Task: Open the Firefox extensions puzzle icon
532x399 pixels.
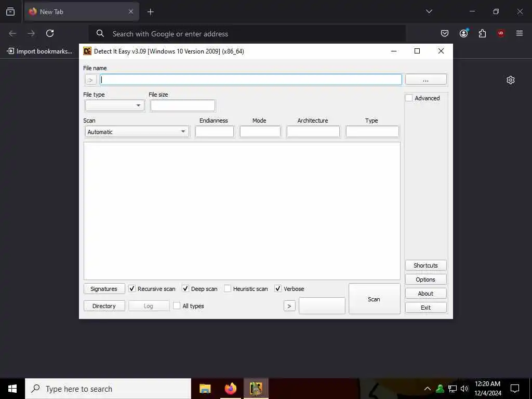Action: (x=482, y=33)
